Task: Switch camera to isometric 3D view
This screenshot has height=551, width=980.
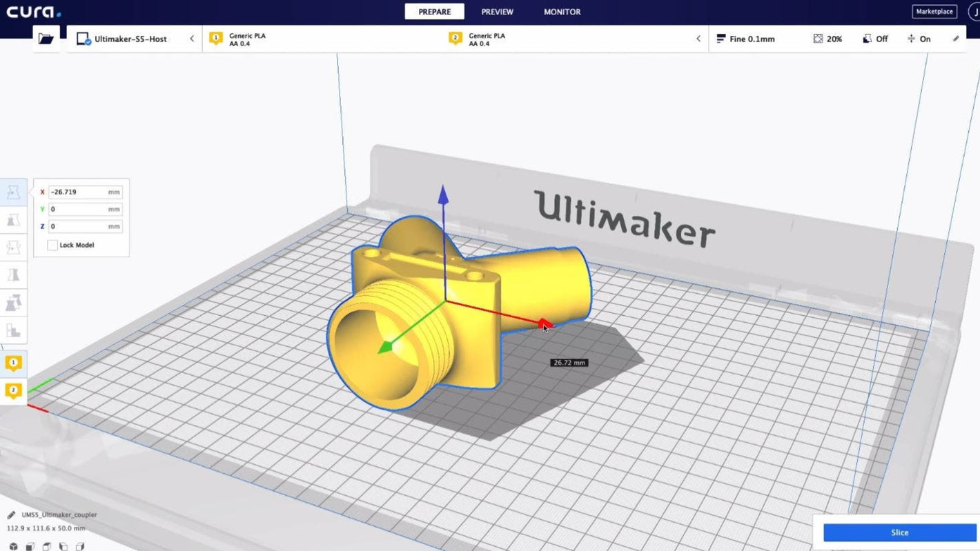Action: coord(14,545)
